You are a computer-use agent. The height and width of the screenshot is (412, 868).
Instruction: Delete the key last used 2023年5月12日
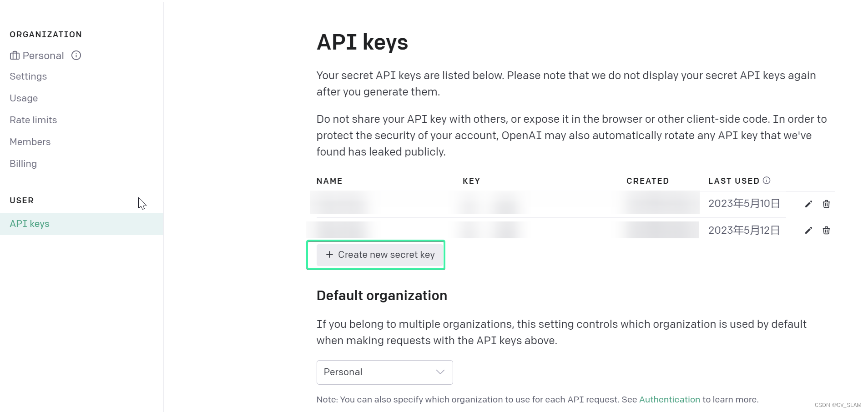click(x=826, y=231)
